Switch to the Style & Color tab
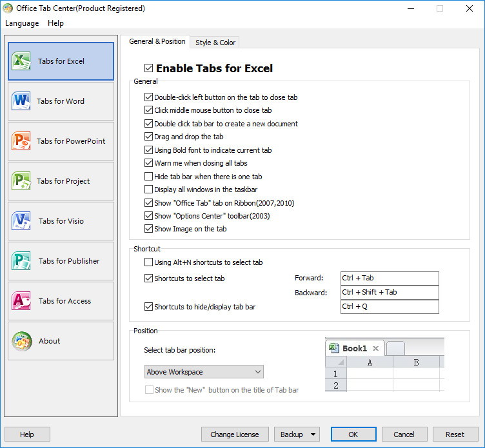485x448 pixels. tap(215, 43)
